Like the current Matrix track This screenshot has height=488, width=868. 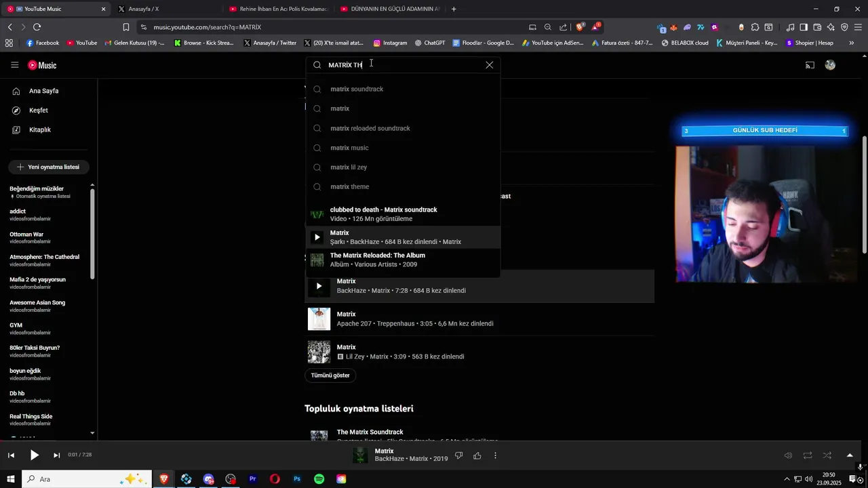tap(477, 455)
